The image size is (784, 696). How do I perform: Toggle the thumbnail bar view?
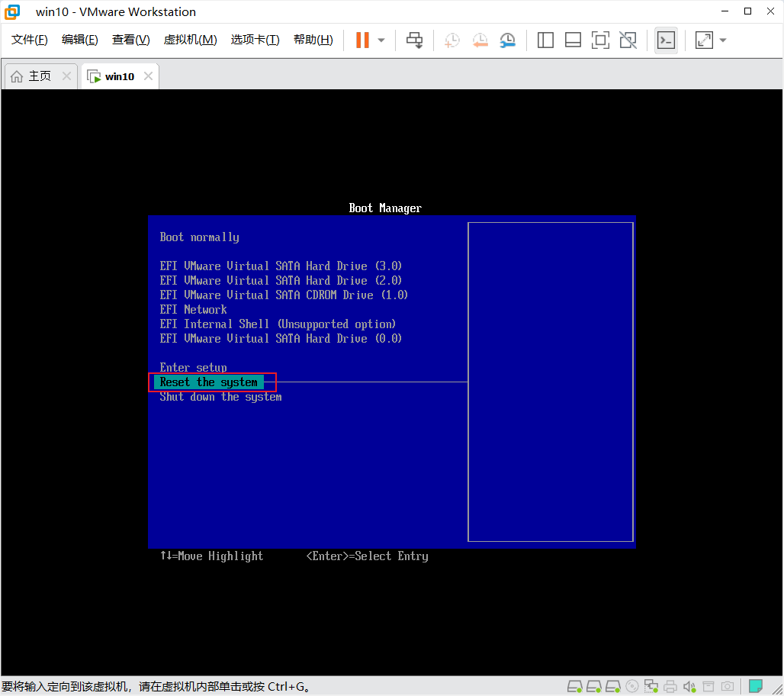(573, 40)
